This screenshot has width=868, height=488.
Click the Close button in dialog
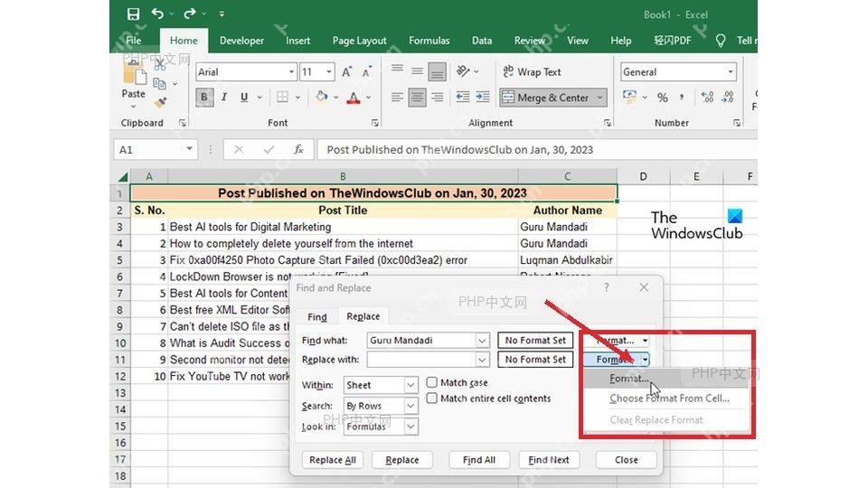pos(626,460)
